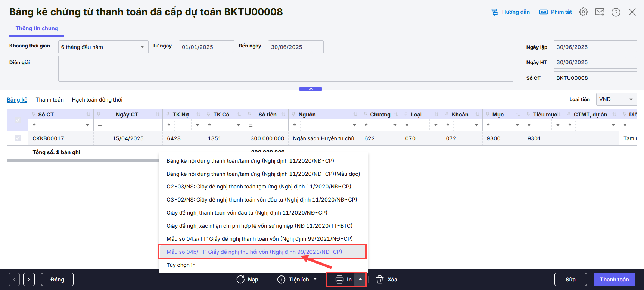Viewport: 644px width, 290px height.
Task: Select C3-02/NS thanh toán vốn đầu tư
Action: point(264,200)
